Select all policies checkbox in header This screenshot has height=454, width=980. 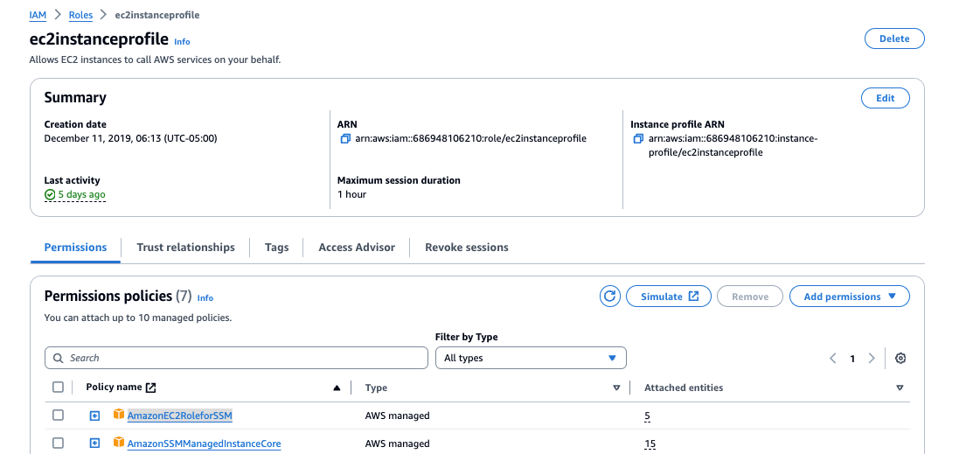click(x=58, y=388)
